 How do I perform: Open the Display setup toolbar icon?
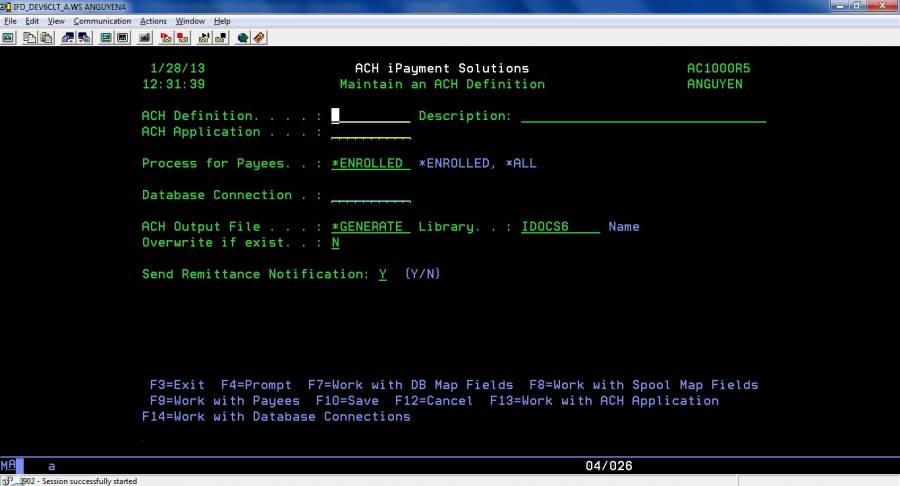tap(106, 38)
